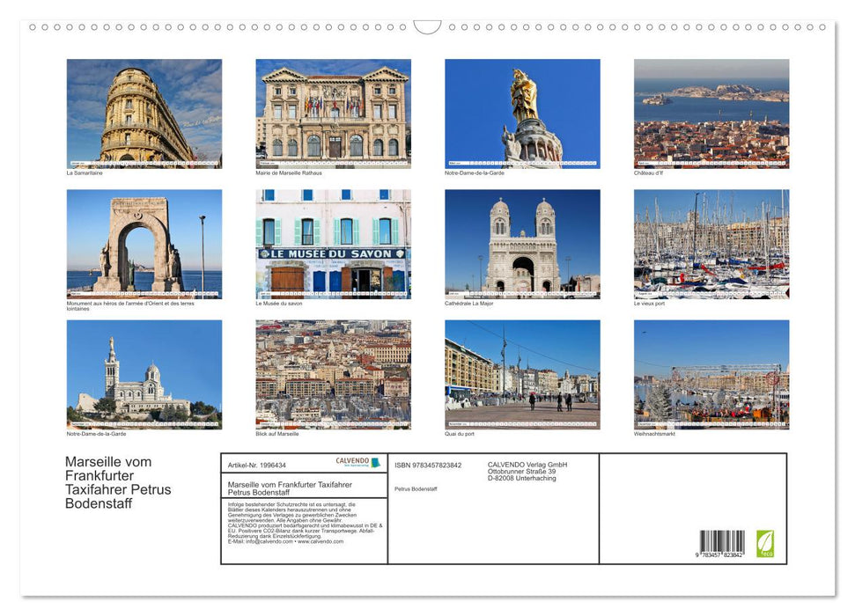
Task: Click the Petrus Bodenstaff author name
Action: pos(416,489)
